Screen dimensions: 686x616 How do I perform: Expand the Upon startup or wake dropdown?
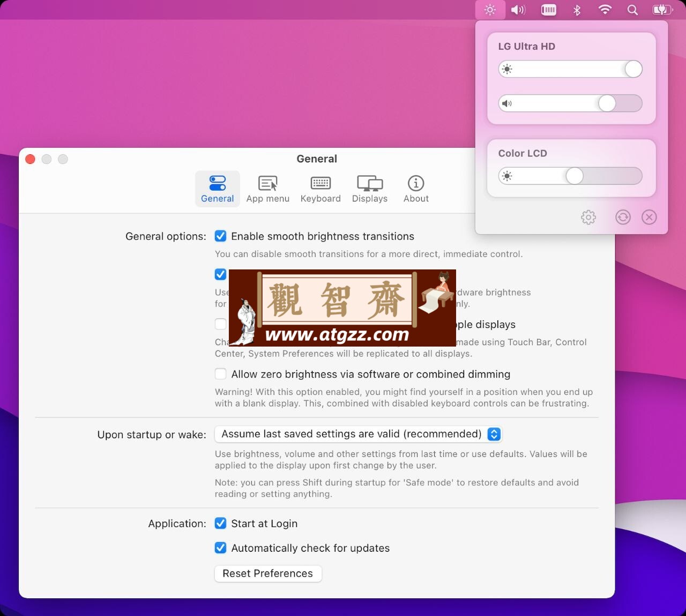(x=359, y=434)
